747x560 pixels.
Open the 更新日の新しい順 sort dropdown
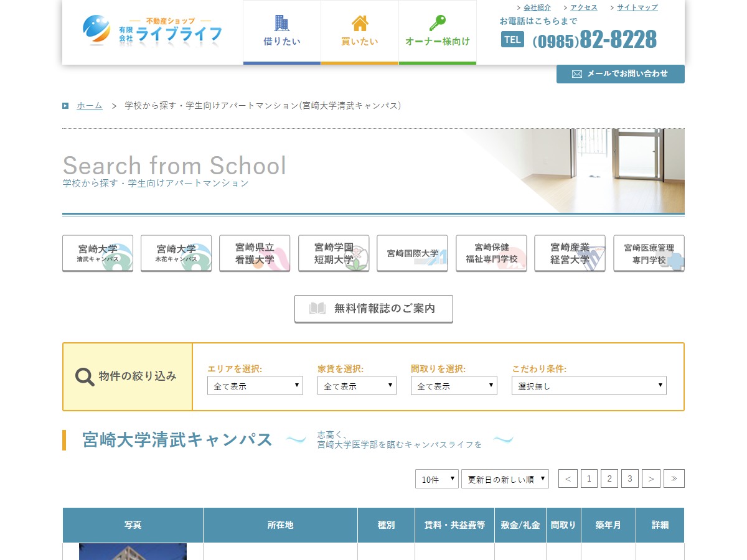(x=505, y=478)
